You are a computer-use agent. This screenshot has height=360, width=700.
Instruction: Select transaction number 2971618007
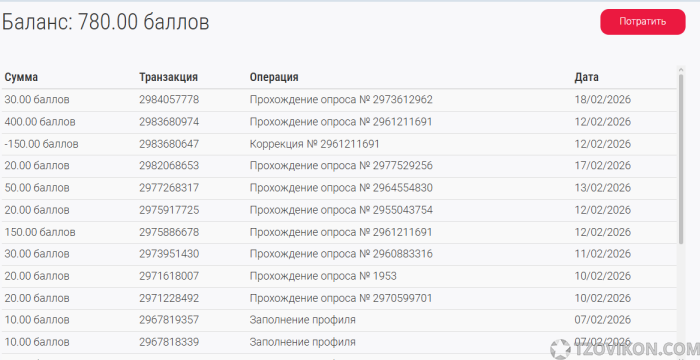[x=169, y=276]
